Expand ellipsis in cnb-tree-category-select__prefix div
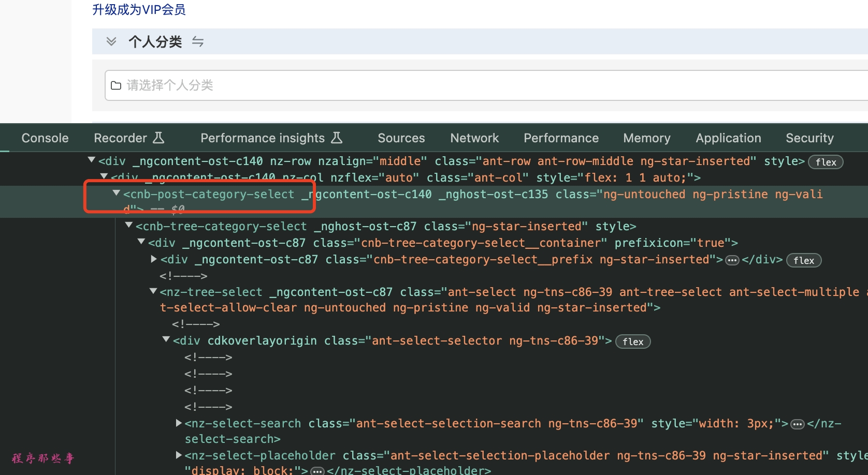This screenshot has width=868, height=475. (732, 260)
